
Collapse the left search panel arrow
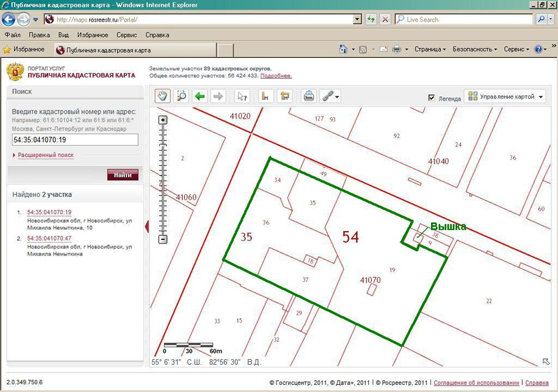pyautogui.click(x=146, y=226)
